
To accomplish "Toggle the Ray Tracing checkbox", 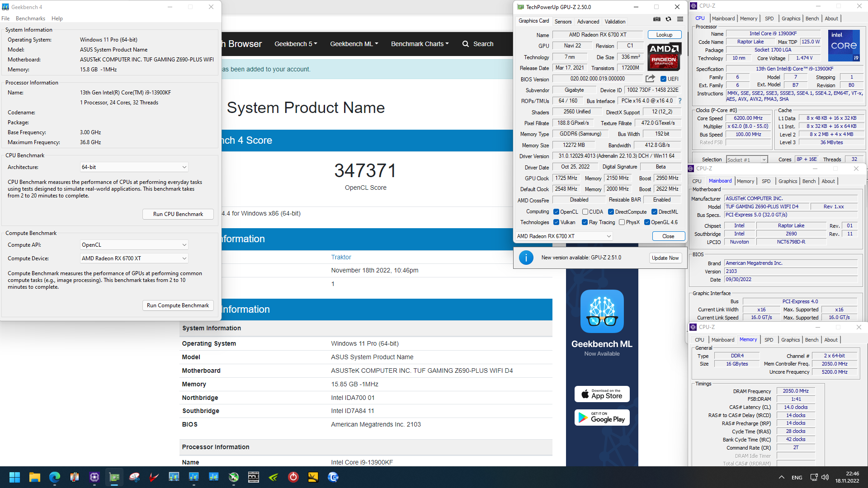I will tap(585, 222).
